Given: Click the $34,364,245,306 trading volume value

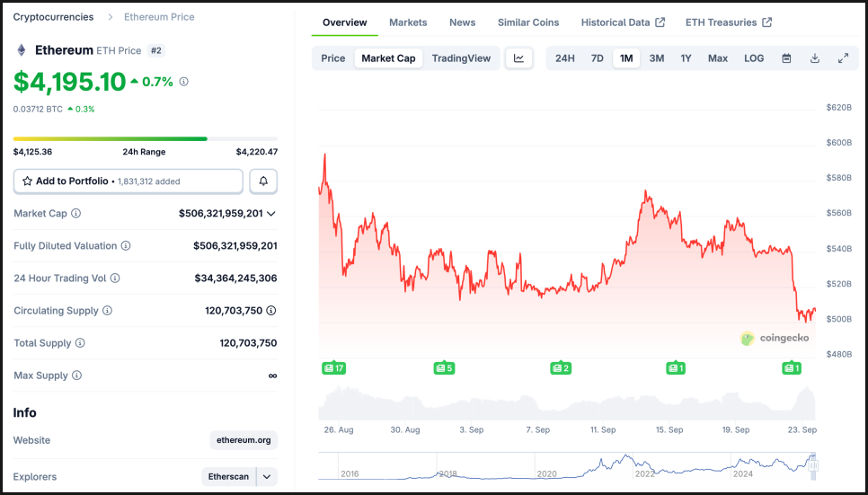Looking at the screenshot, I should coord(235,278).
